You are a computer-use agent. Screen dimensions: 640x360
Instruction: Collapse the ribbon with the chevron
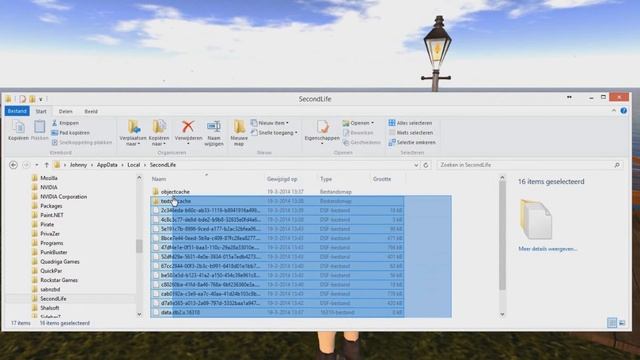(614, 111)
